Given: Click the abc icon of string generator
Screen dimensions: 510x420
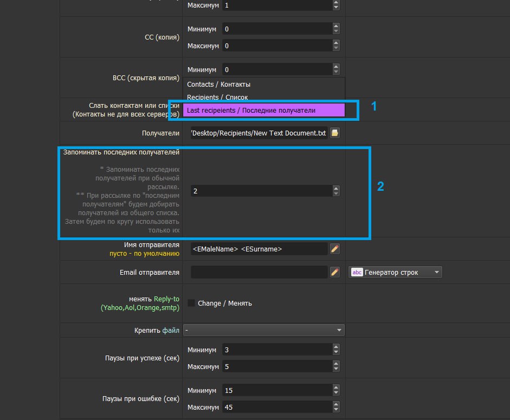Looking at the screenshot, I should coord(357,272).
